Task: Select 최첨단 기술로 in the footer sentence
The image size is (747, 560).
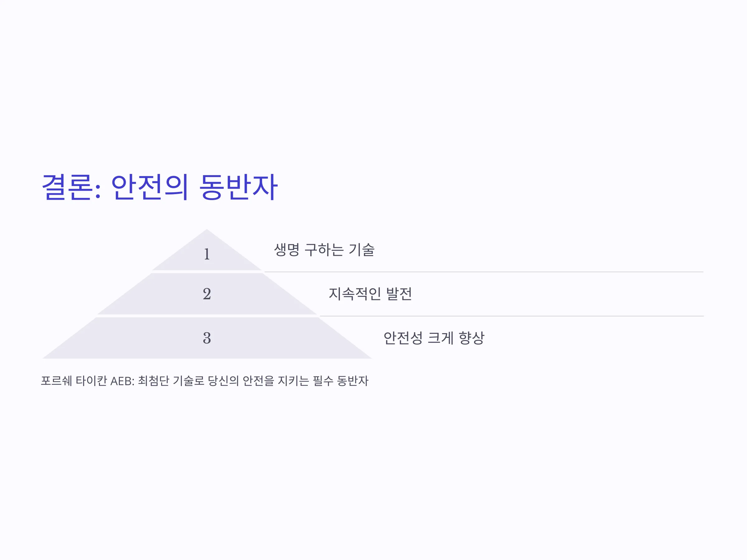Action: 171,381
